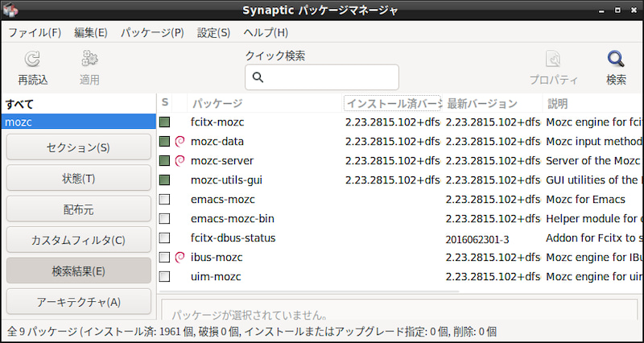Viewport: 644px width, 343px height.
Task: Focus the クイック検索 input field
Action: [321, 76]
